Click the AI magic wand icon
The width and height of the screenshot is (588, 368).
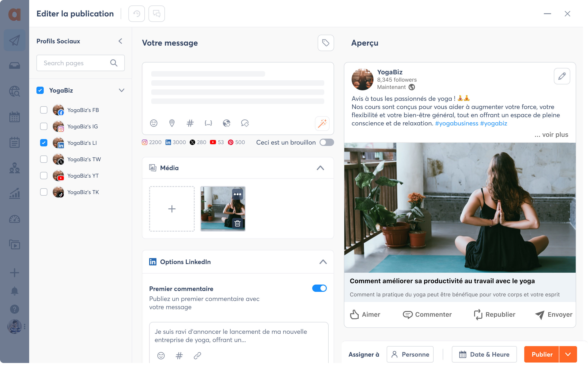[x=322, y=123]
